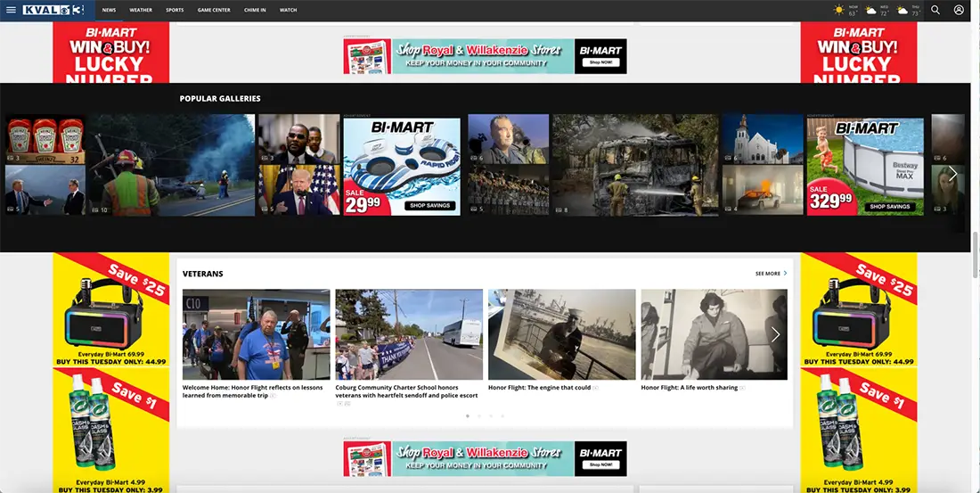Click right Dash & Glass Save $1 ad
The image size is (980, 493).
pos(859,431)
